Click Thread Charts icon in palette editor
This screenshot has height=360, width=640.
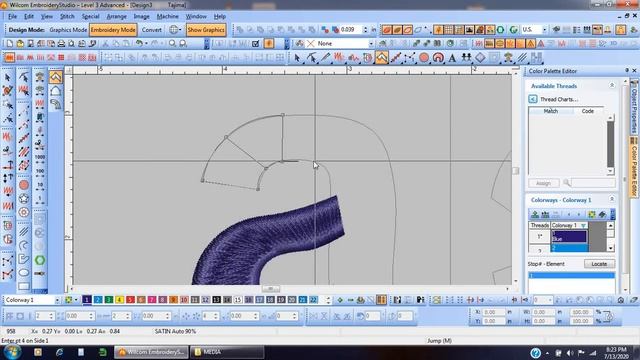coord(533,99)
